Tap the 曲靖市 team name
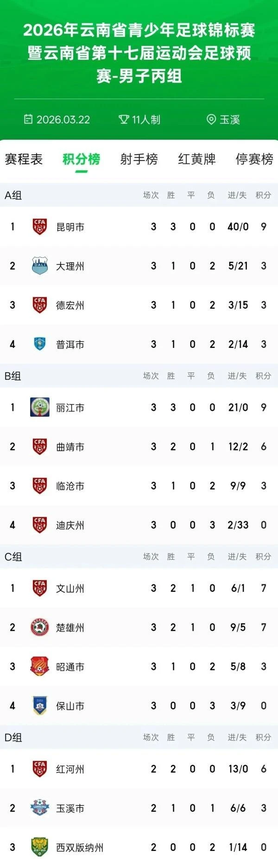The image size is (278, 868). click(70, 447)
